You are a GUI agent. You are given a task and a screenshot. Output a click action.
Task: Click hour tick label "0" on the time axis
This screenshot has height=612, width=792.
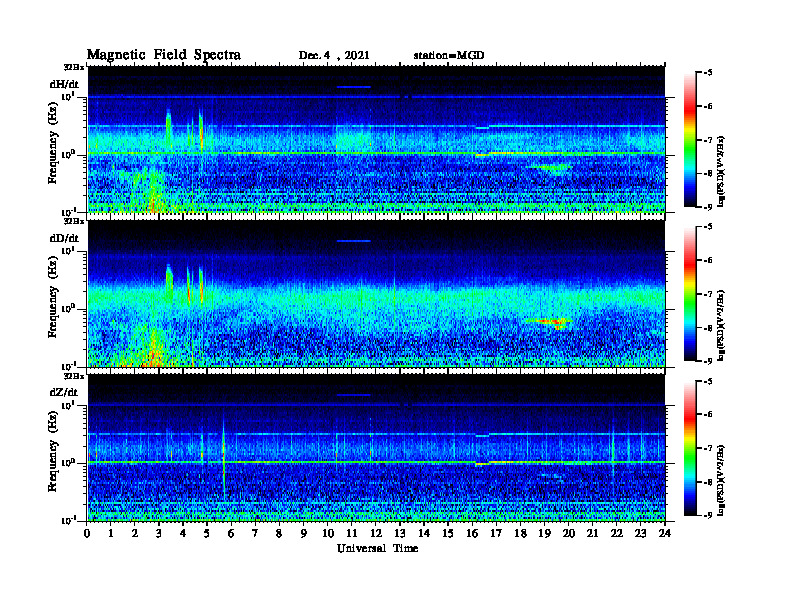pos(87,534)
